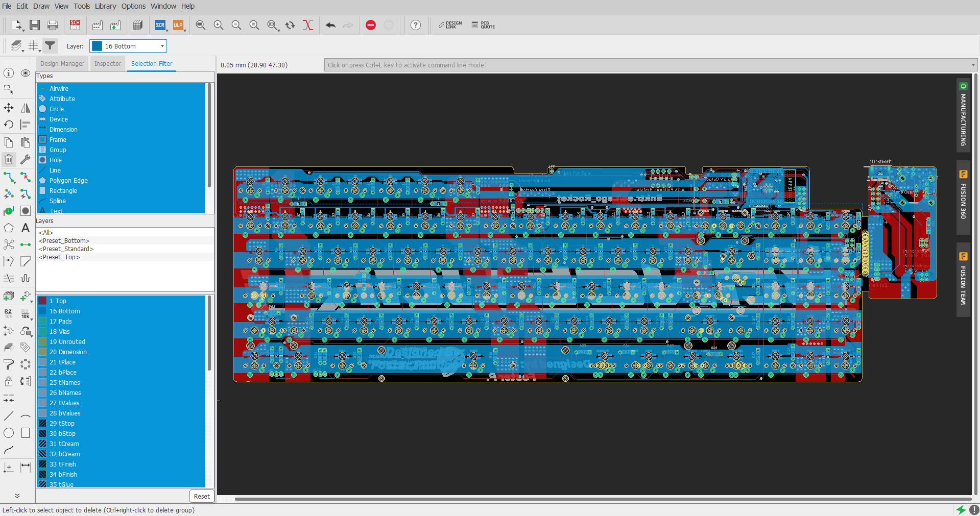
Task: Click the PCB QUOTE button
Action: click(x=483, y=24)
